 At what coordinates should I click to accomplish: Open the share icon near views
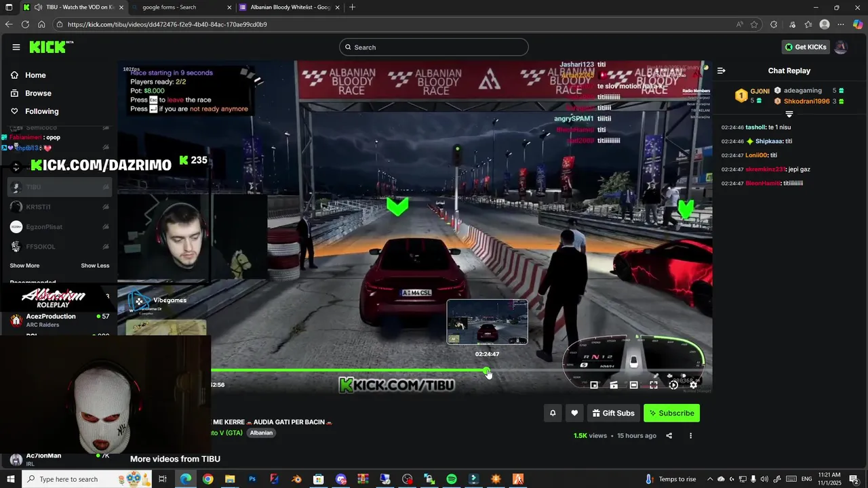click(669, 436)
